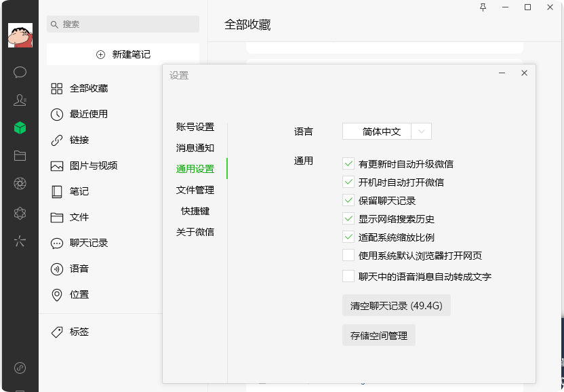Image resolution: width=564 pixels, height=392 pixels.
Task: Click the plus icon beside 新建笔记
Action: click(x=100, y=54)
